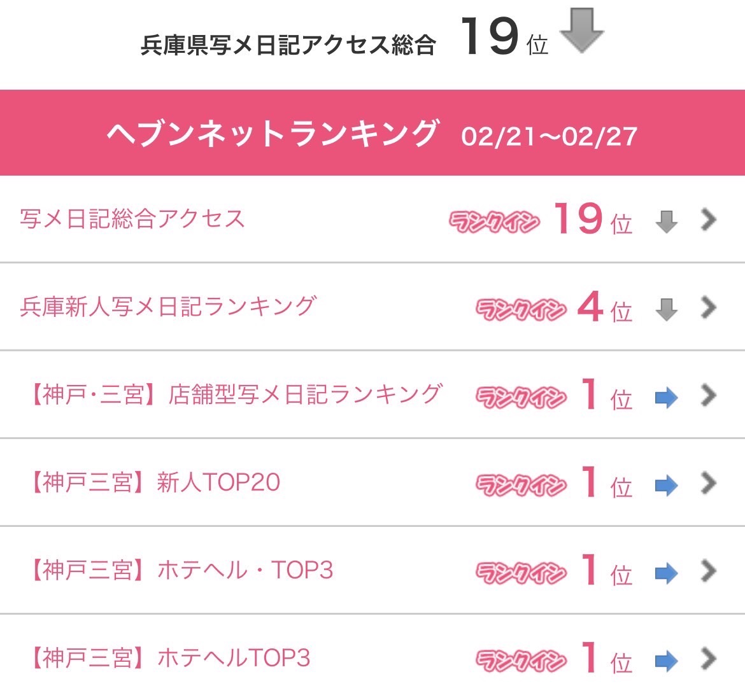
Task: Open chevron of 兵庫新人写メ日記ランキング row
Action: [709, 307]
